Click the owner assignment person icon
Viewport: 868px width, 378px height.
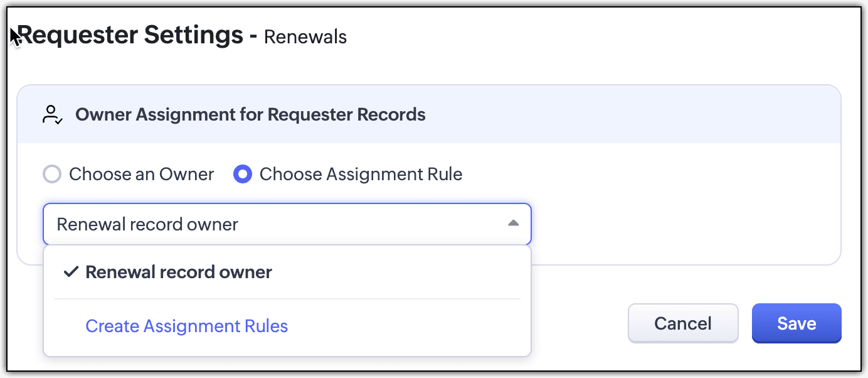51,115
